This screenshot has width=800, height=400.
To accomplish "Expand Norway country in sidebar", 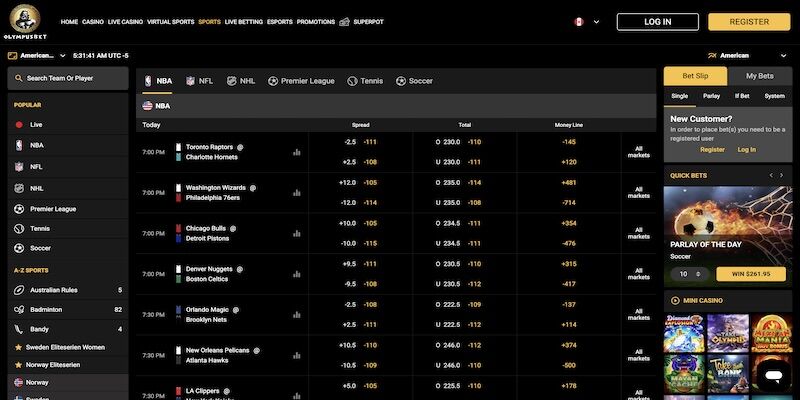I will 68,382.
